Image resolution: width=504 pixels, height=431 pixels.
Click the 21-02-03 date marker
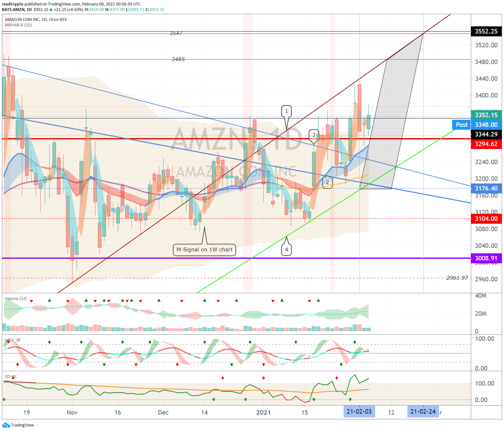(359, 412)
